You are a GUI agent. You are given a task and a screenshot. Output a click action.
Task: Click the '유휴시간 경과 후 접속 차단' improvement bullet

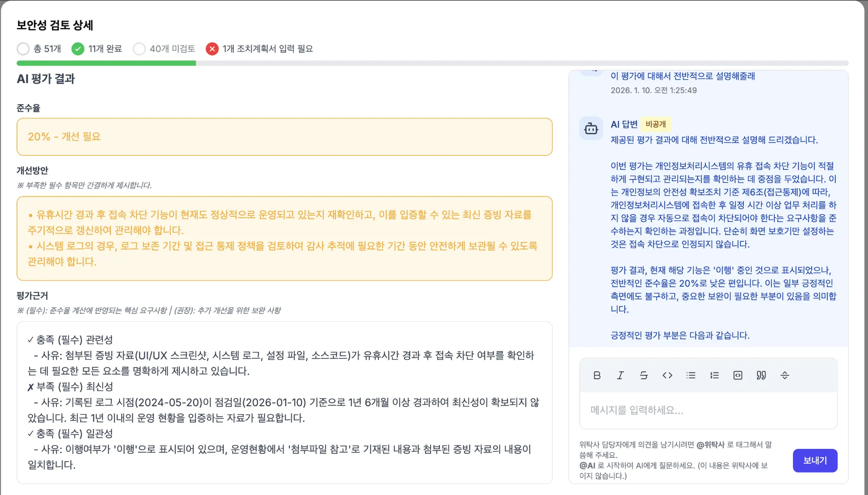(280, 222)
